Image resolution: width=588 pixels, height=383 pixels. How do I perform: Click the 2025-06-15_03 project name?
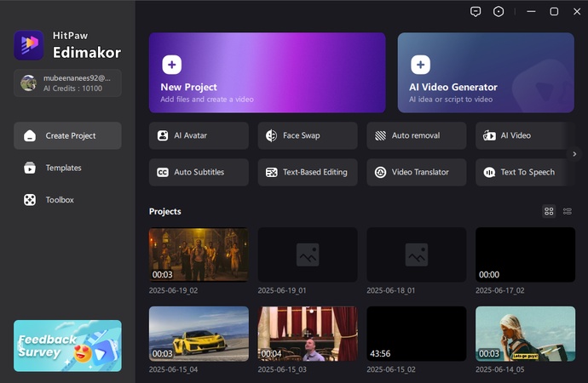click(x=282, y=369)
